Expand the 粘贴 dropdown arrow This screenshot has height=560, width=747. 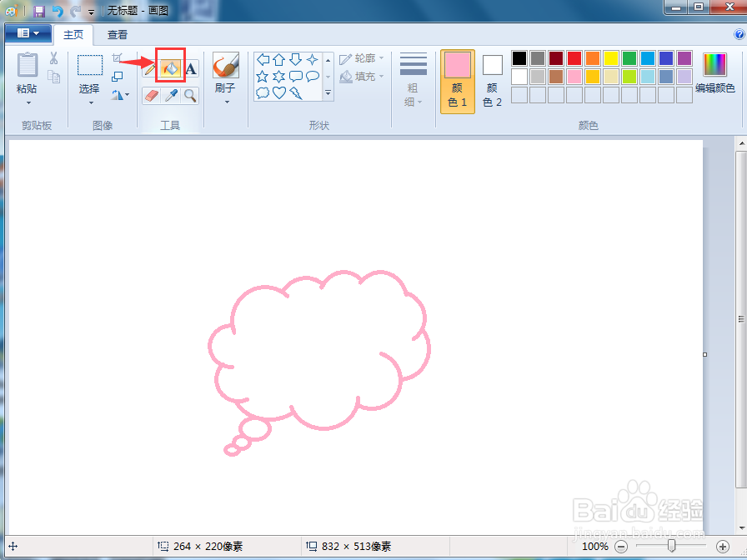click(28, 102)
